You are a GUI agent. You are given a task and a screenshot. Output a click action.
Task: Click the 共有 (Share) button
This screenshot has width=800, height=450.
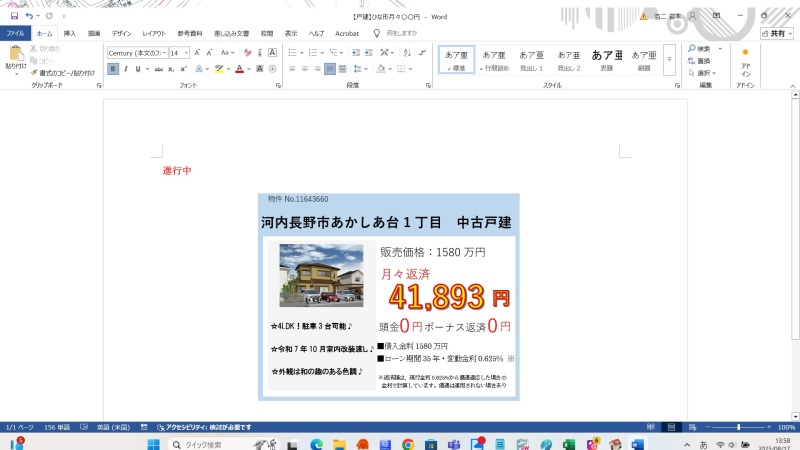pyautogui.click(x=776, y=33)
